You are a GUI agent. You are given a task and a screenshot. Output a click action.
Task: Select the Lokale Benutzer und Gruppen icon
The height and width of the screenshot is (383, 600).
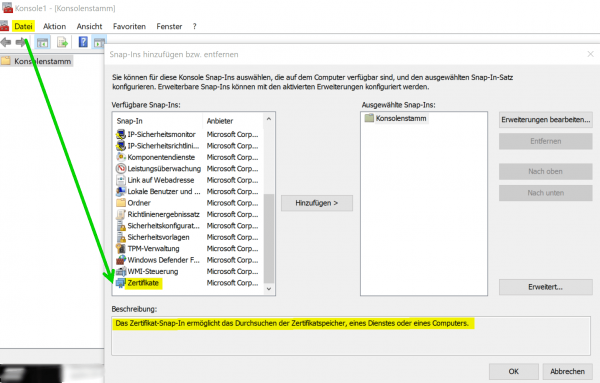tap(121, 191)
